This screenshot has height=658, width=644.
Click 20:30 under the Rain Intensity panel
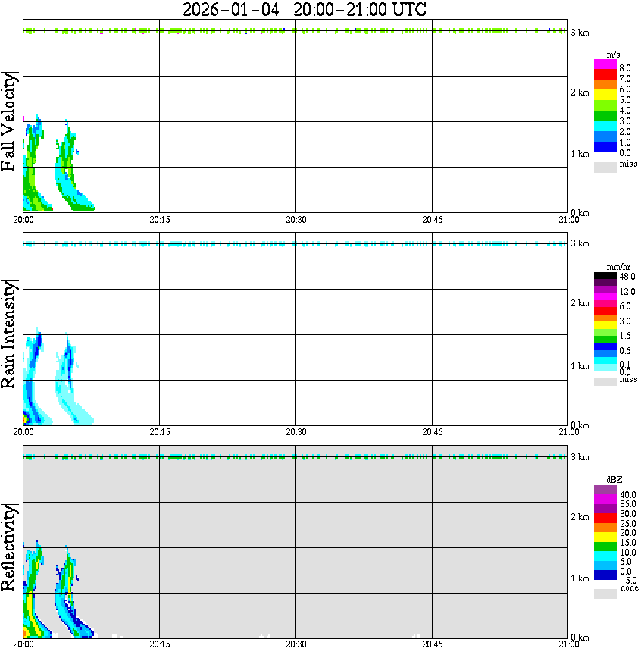[x=296, y=432]
